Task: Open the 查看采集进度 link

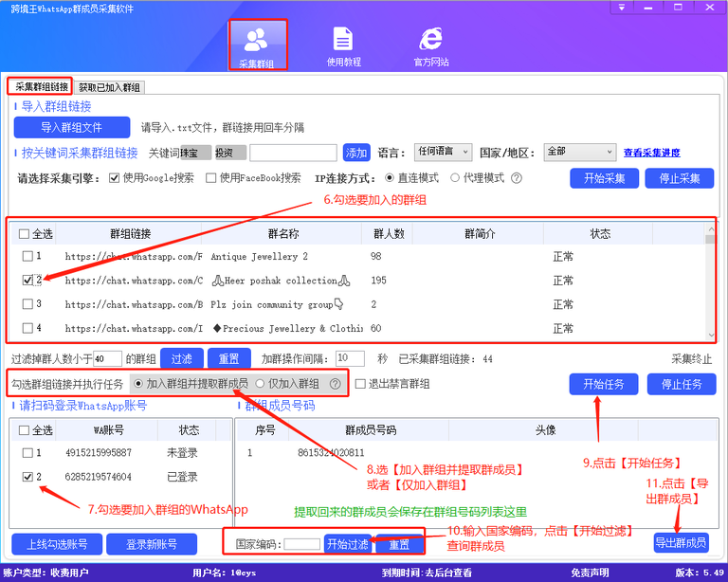Action: [x=652, y=153]
